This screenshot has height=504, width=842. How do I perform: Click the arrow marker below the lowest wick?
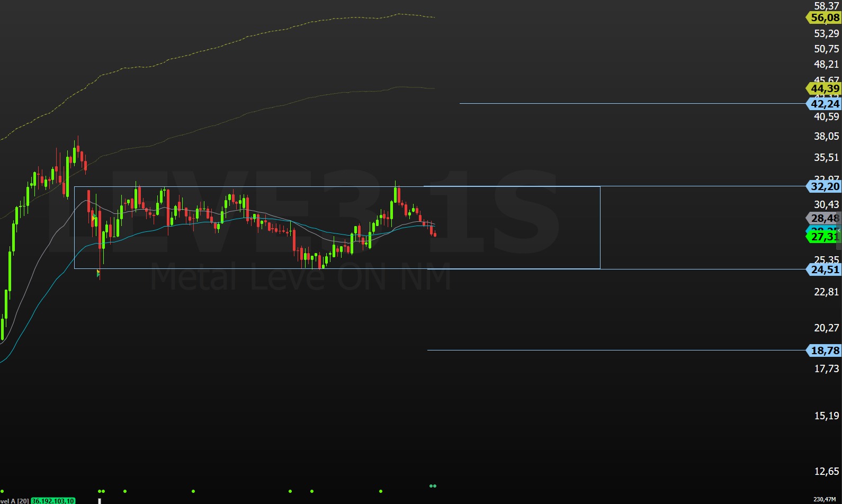98,273
